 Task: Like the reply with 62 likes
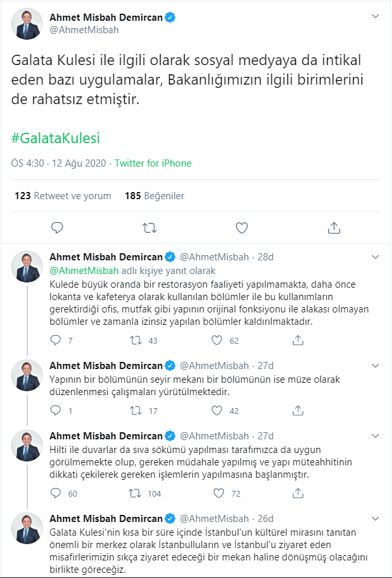216,340
